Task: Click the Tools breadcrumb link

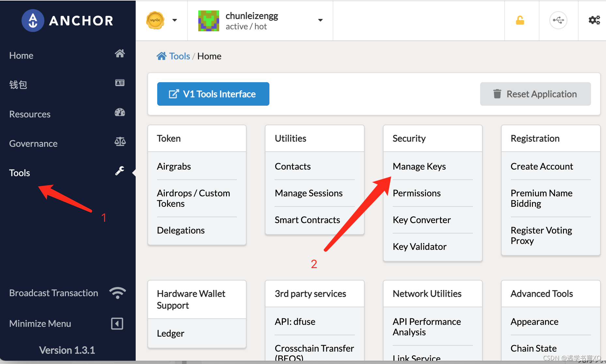Action: coord(180,56)
